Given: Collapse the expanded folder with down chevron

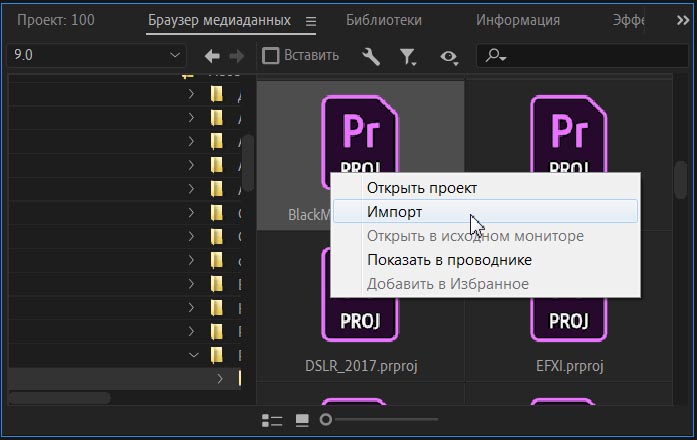Looking at the screenshot, I should click(194, 355).
